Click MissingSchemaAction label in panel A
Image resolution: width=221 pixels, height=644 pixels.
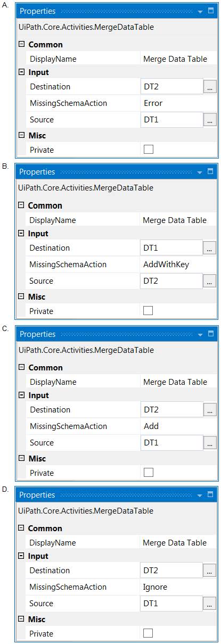(x=68, y=103)
